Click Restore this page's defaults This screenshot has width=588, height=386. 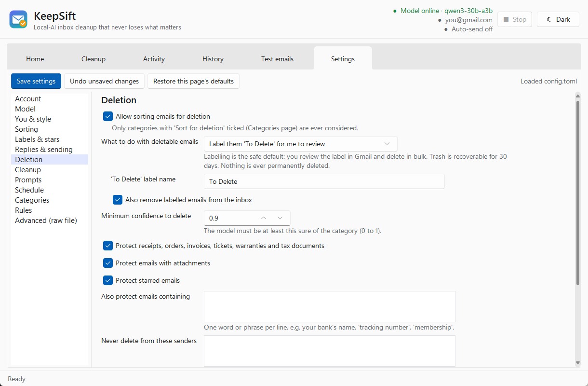(193, 81)
